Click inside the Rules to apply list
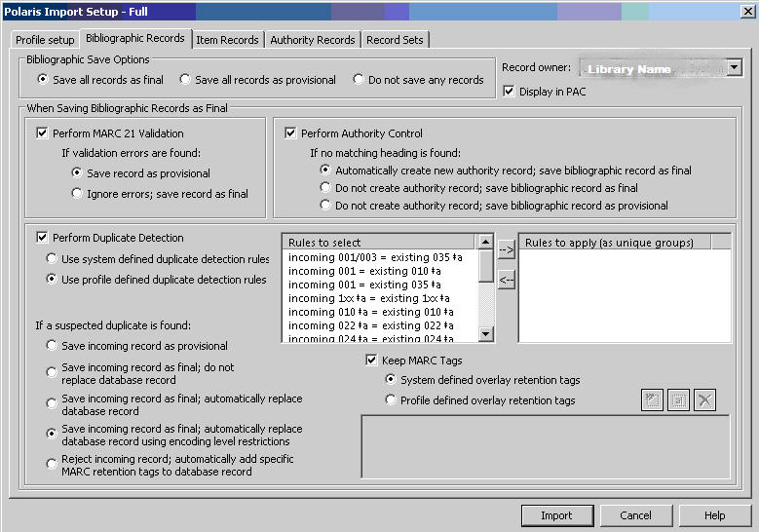Viewport: 759px width, 532px height. (x=625, y=295)
